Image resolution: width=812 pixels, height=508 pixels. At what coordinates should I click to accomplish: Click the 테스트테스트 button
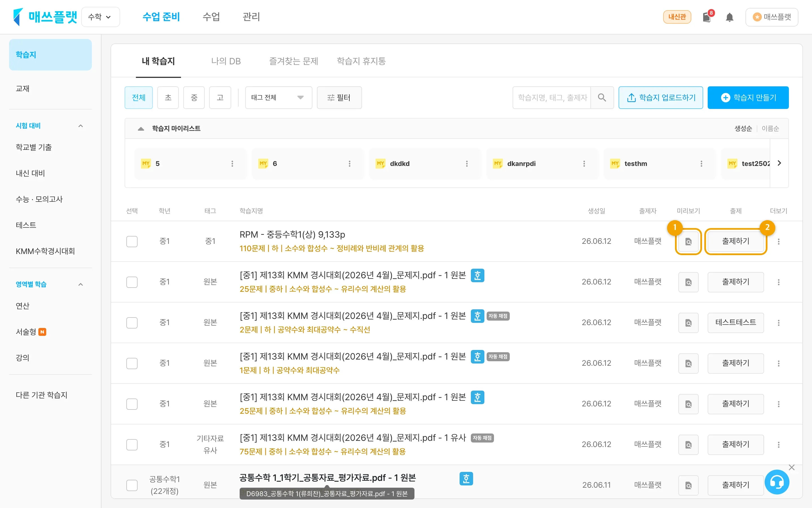click(736, 323)
